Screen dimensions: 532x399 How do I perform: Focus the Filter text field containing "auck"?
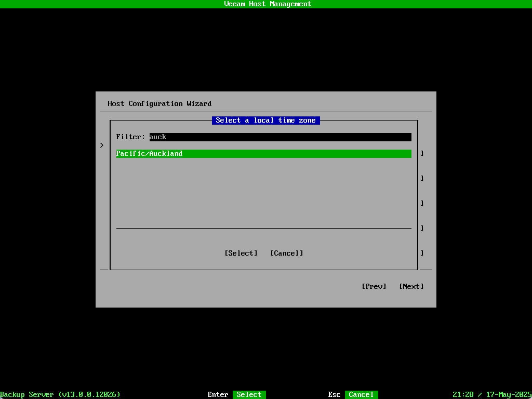pyautogui.click(x=280, y=137)
